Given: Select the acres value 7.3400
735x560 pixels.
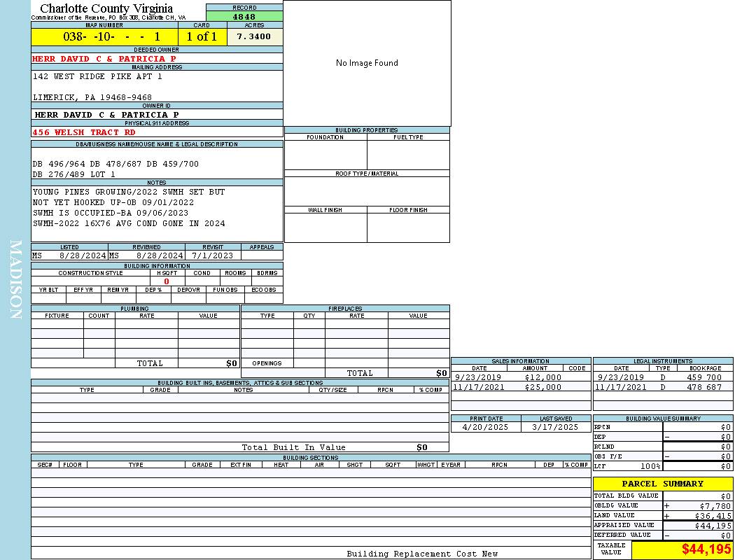Looking at the screenshot, I should pos(254,36).
